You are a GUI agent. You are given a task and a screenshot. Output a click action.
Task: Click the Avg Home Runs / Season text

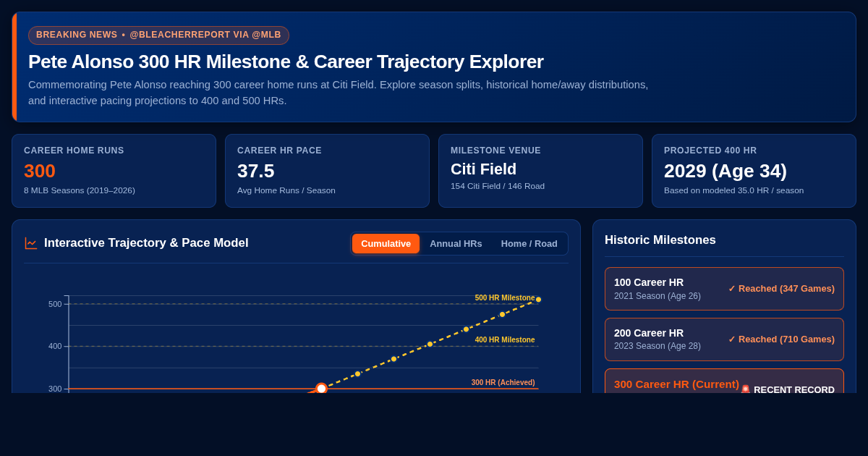click(286, 190)
